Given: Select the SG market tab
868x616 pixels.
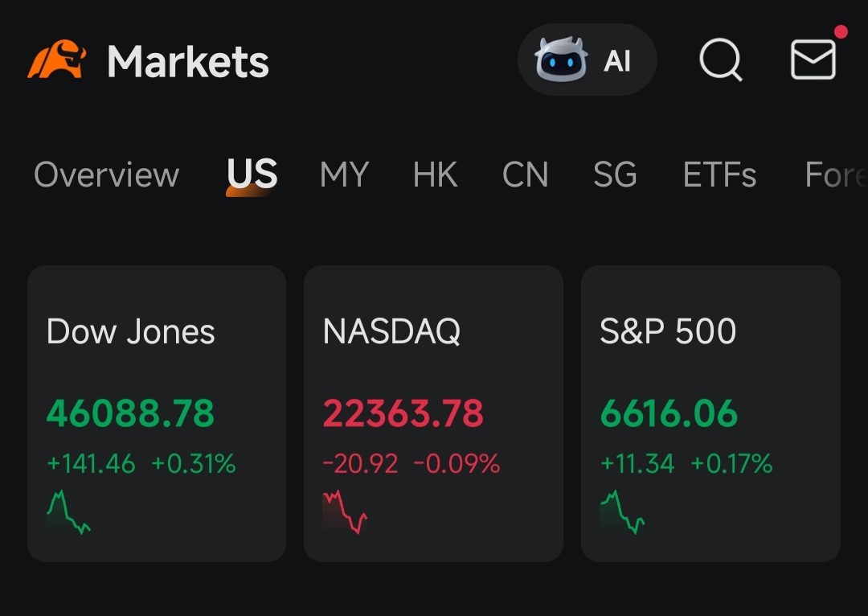Looking at the screenshot, I should tap(615, 175).
